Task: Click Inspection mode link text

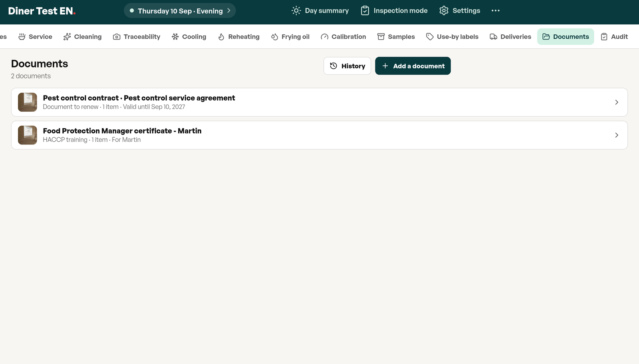Action: coord(401,11)
